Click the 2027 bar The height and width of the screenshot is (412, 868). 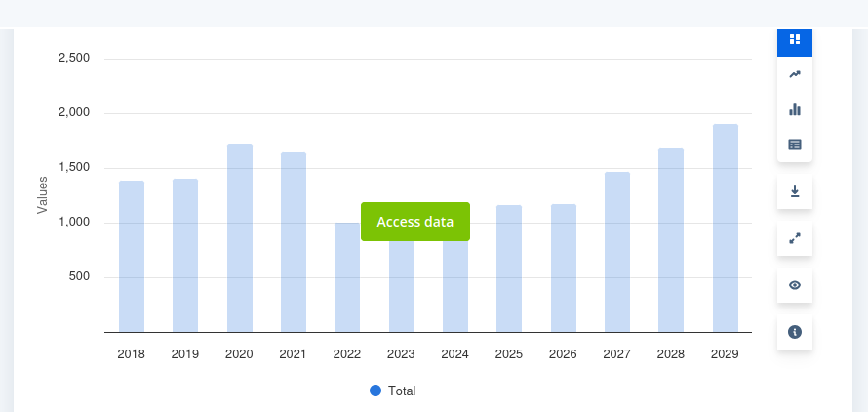point(617,252)
